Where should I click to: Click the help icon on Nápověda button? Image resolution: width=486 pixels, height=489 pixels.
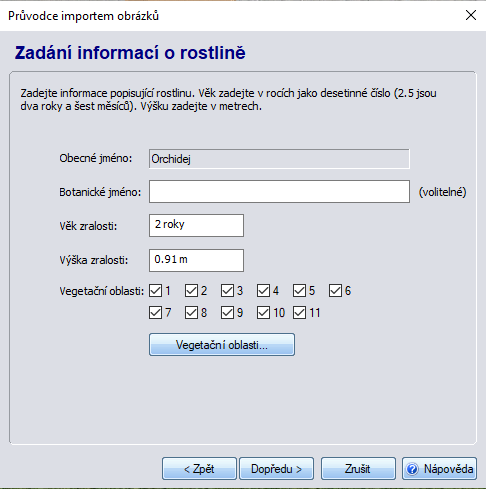pos(412,469)
